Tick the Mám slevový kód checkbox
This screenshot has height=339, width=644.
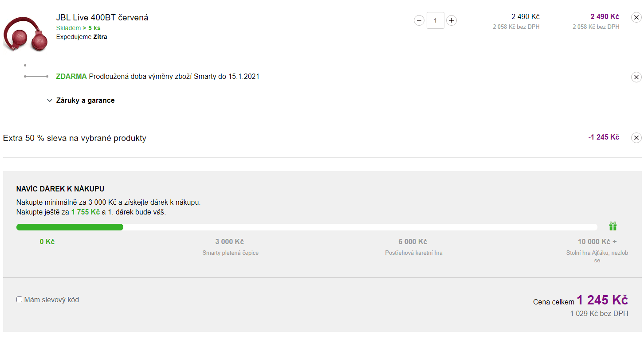click(x=19, y=300)
